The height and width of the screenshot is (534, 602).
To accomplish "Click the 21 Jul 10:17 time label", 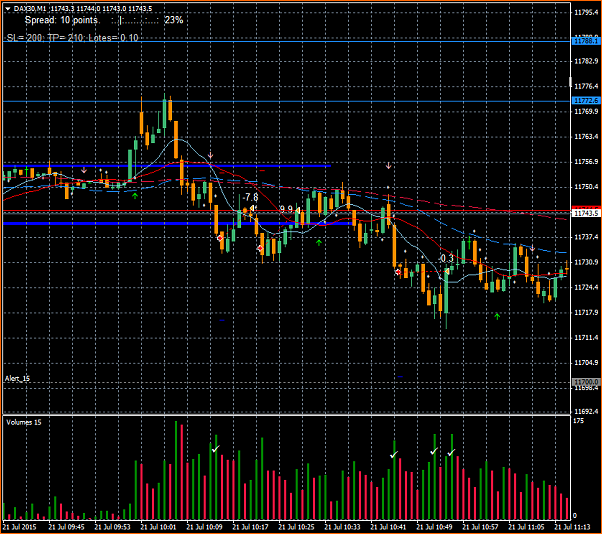I will pos(250,527).
